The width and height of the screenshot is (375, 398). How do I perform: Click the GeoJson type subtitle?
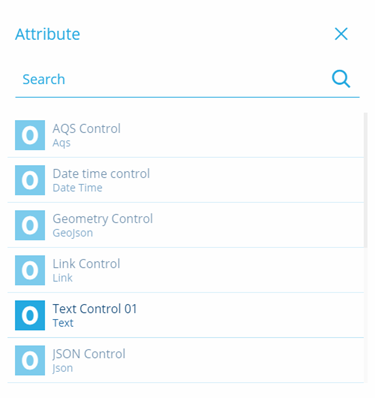73,233
